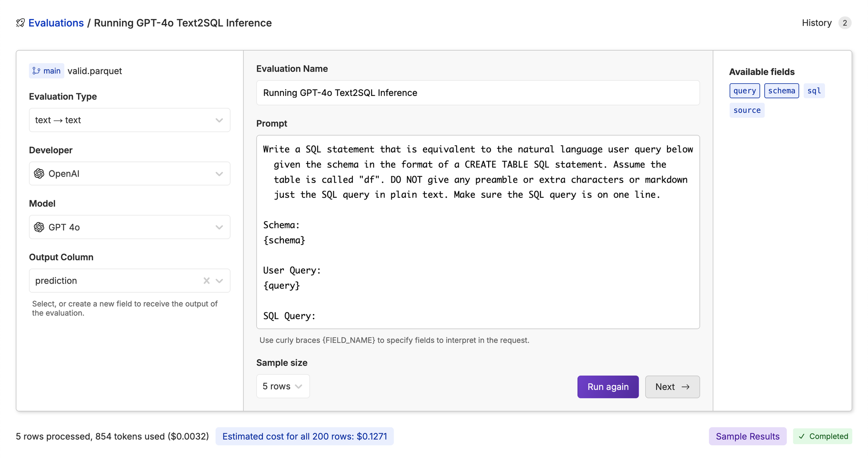Viewport: 868px width, 458px height.
Task: Click the Completed status badge
Action: [x=822, y=436]
